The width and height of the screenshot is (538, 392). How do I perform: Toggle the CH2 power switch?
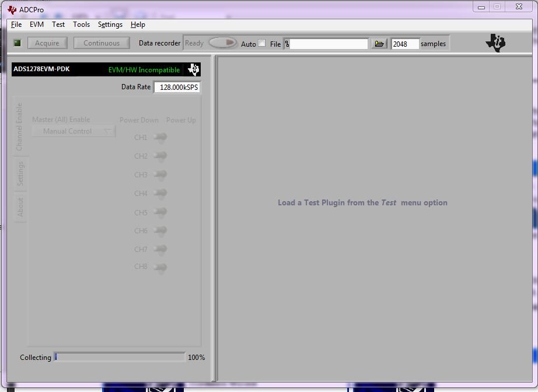tap(160, 156)
